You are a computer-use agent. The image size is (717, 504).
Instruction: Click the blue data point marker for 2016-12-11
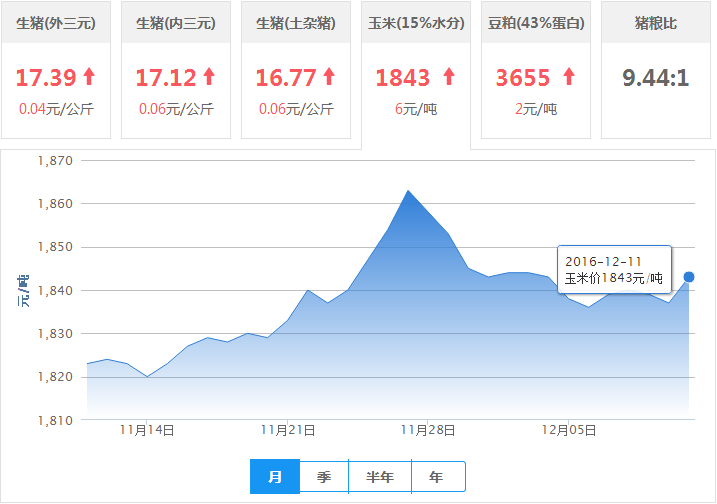point(689,277)
